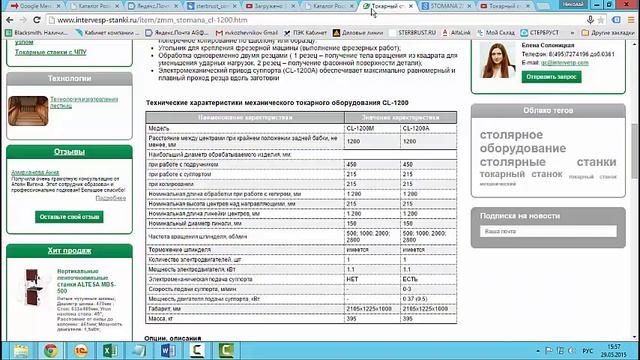Expand the bookmarks overflow chevron
Screen dimensions: 640x360
[x=572, y=33]
